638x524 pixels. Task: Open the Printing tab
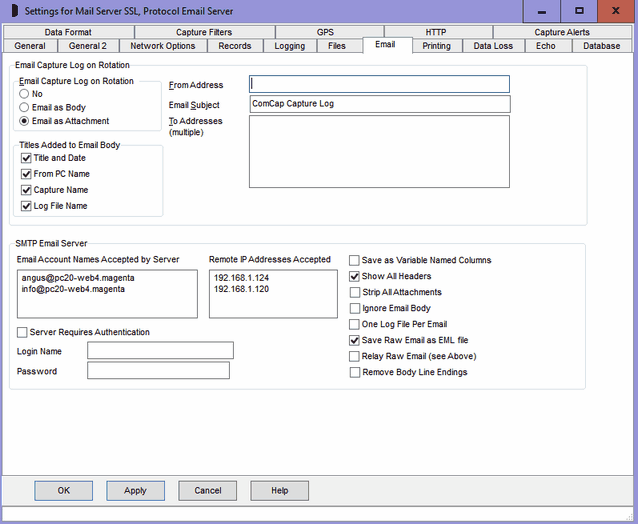click(x=437, y=46)
